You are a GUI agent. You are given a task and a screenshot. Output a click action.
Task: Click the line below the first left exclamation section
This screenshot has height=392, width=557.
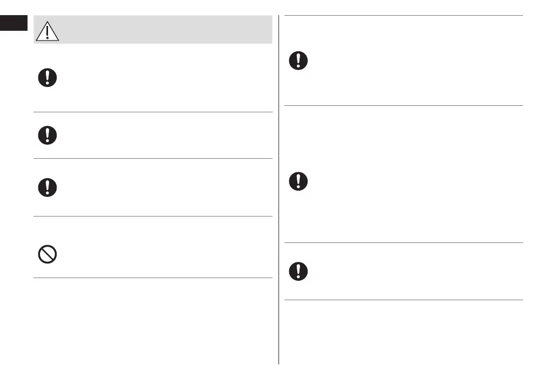(x=153, y=112)
